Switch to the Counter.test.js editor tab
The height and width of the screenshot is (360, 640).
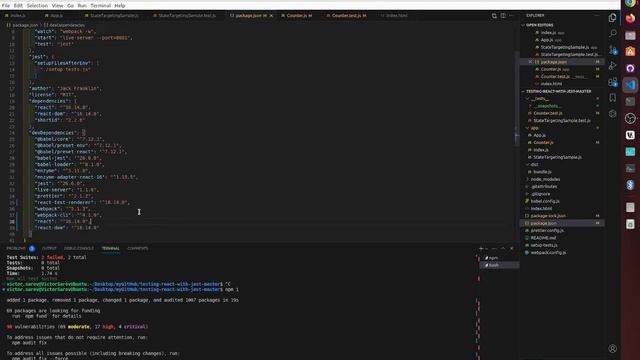346,16
